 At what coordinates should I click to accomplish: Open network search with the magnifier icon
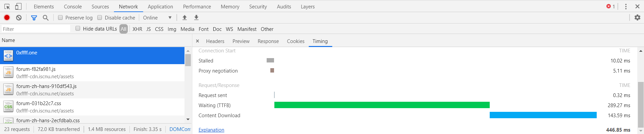coord(46,17)
